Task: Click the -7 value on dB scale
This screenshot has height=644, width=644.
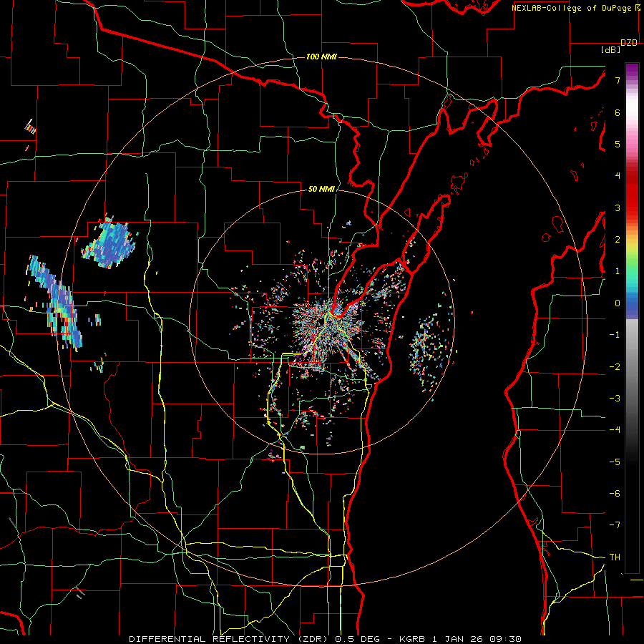Action: [x=615, y=525]
